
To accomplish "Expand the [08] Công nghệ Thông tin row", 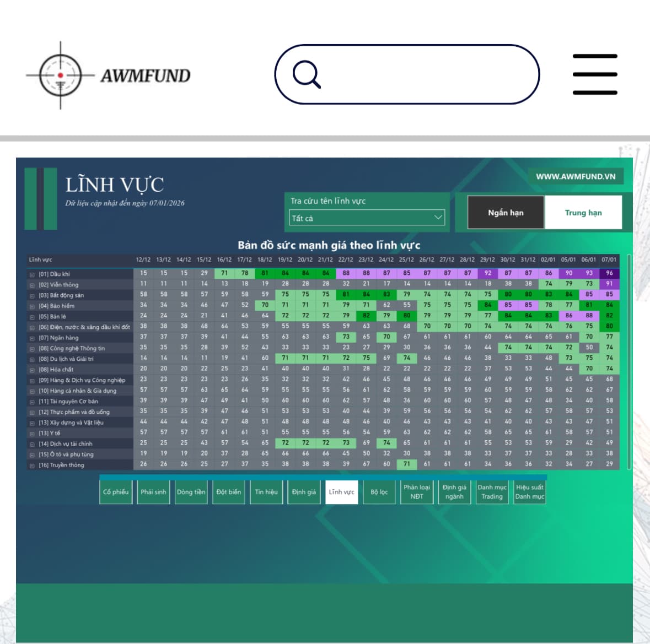I will pos(32,349).
